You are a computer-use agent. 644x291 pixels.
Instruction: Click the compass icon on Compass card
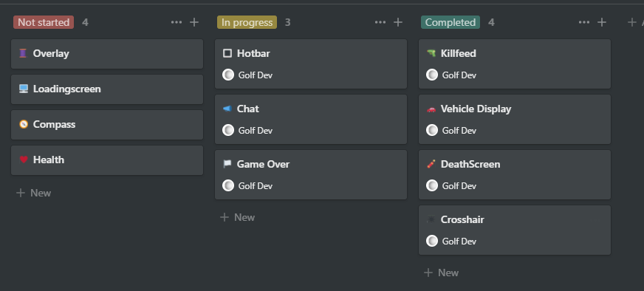click(x=24, y=124)
